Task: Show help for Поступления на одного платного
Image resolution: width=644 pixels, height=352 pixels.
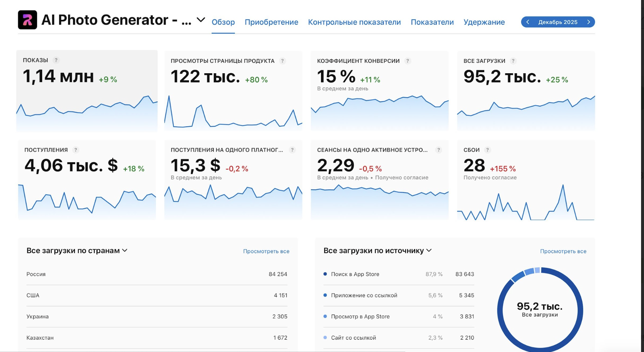Action: (x=292, y=150)
